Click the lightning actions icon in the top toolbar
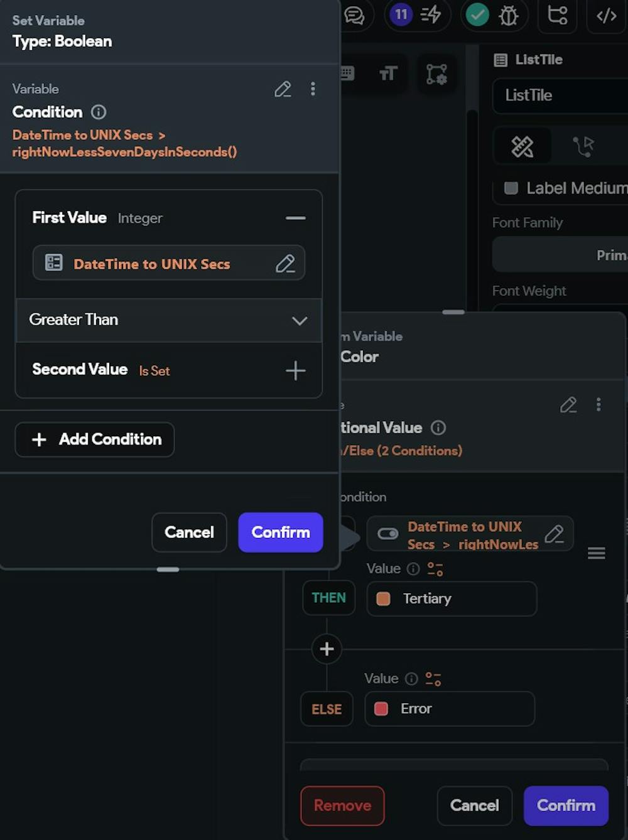628x840 pixels. pyautogui.click(x=431, y=14)
